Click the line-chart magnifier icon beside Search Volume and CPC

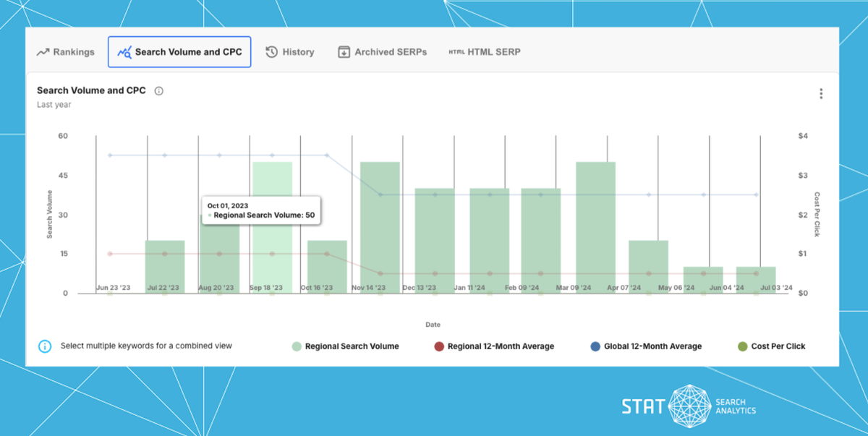(x=124, y=51)
